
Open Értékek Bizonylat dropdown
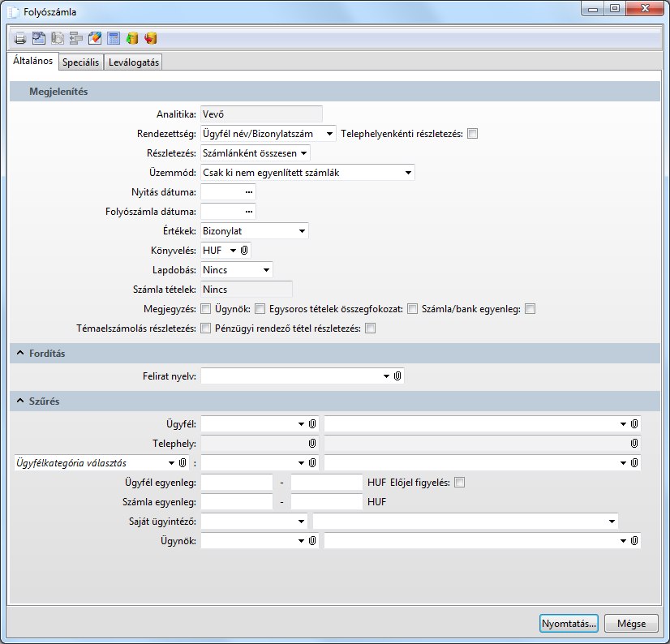pos(302,231)
